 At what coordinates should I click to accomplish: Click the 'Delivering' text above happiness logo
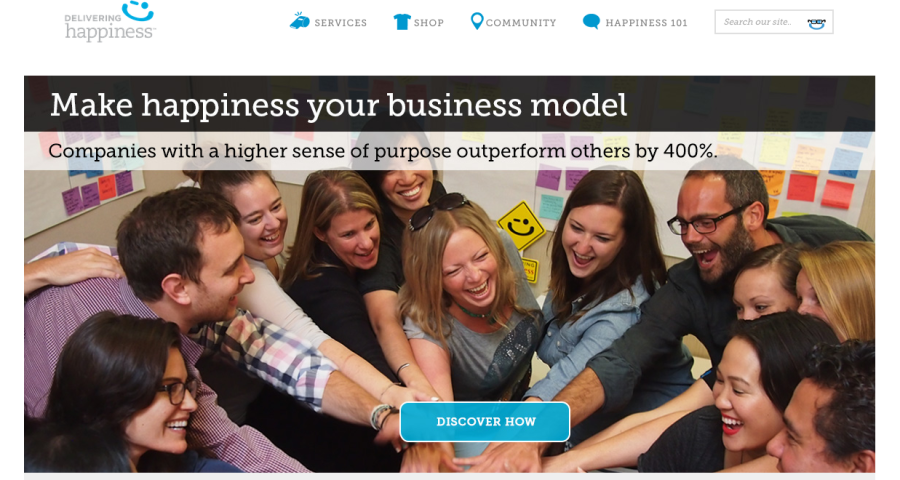point(92,18)
